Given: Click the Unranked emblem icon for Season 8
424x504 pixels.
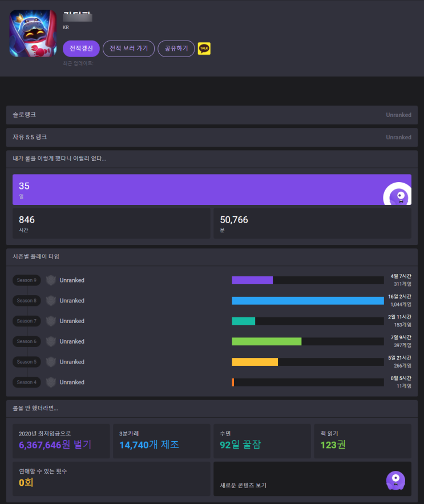Looking at the screenshot, I should tap(51, 301).
